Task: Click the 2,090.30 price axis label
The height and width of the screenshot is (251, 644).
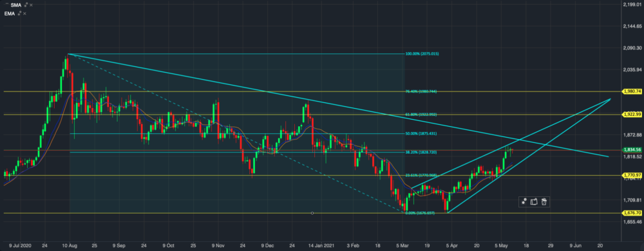Action: pyautogui.click(x=632, y=48)
